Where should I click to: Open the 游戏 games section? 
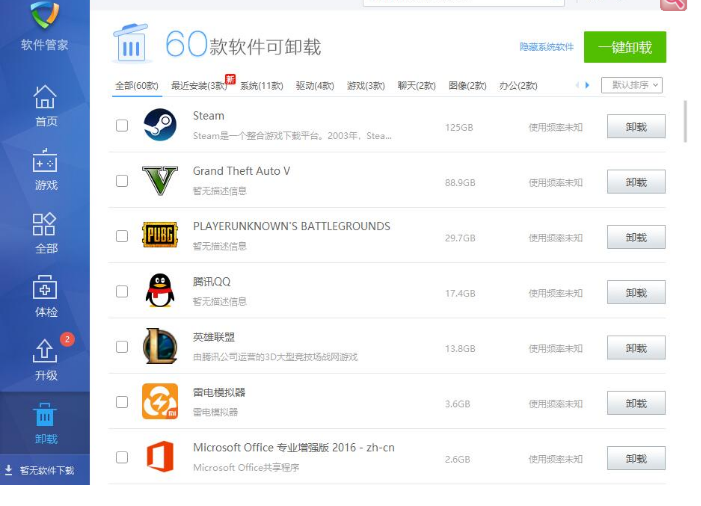coord(45,169)
